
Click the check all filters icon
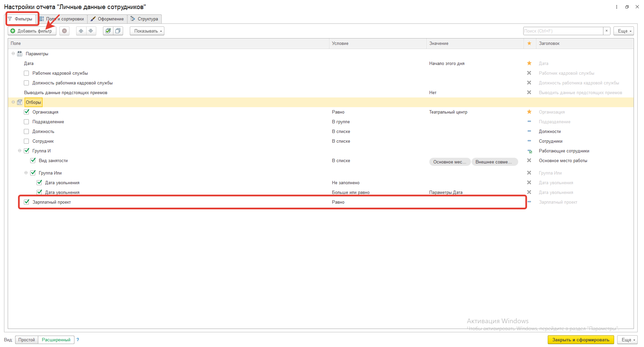pyautogui.click(x=108, y=31)
